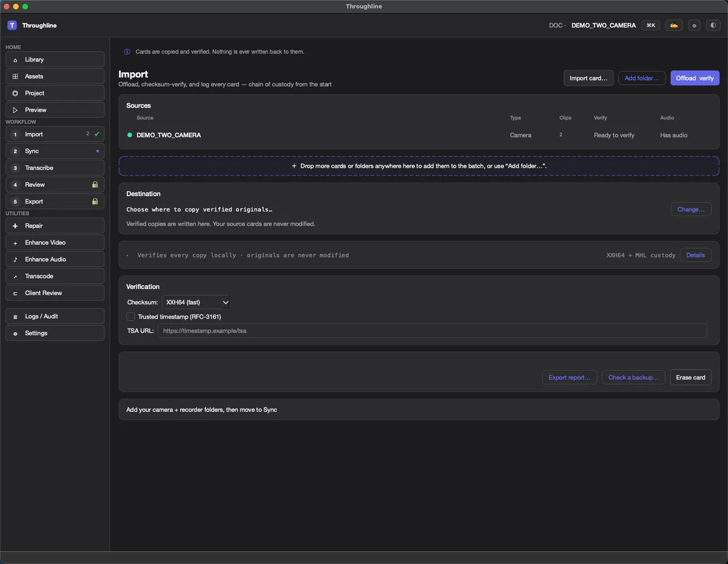Open the header gear icon next to theme toggle
The height and width of the screenshot is (564, 728).
coord(695,25)
